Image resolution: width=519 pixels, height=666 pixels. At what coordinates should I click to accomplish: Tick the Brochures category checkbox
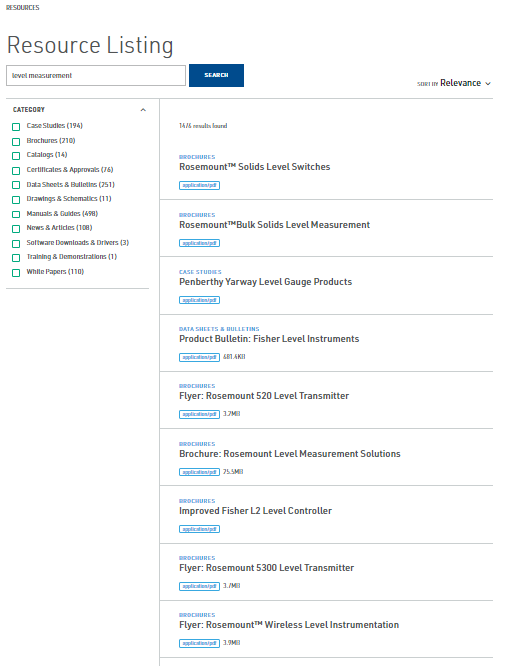16,141
